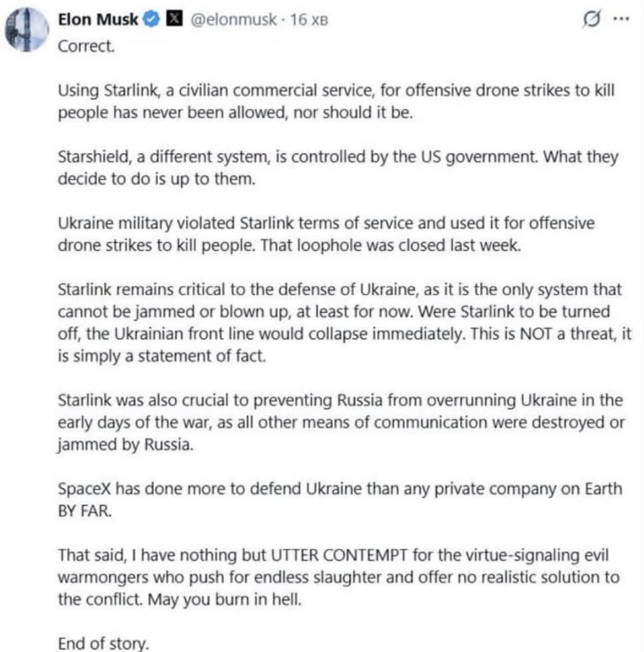
Task: Click the 'BY FAR.' text
Action: point(85,511)
